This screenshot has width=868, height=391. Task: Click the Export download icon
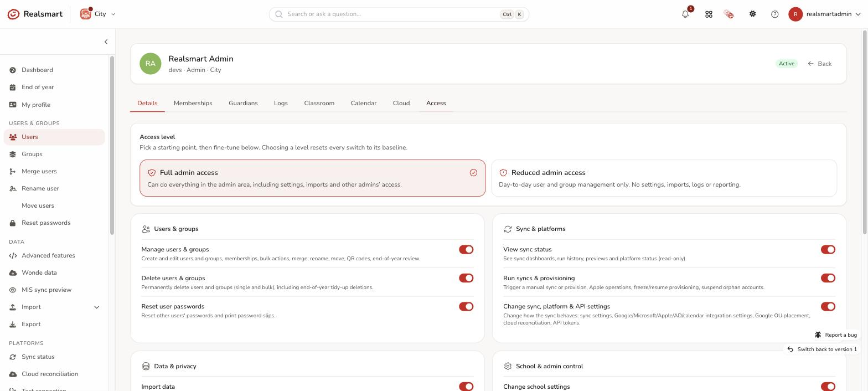pos(13,324)
